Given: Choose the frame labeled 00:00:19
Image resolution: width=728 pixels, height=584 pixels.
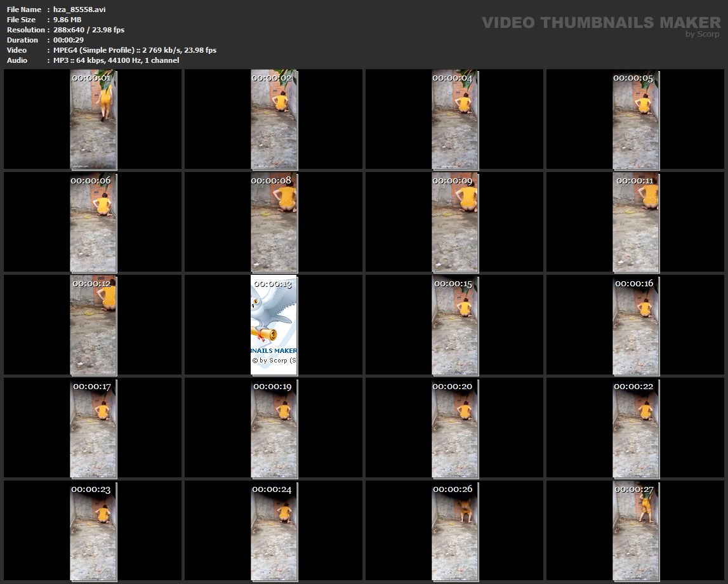Looking at the screenshot, I should pyautogui.click(x=274, y=428).
